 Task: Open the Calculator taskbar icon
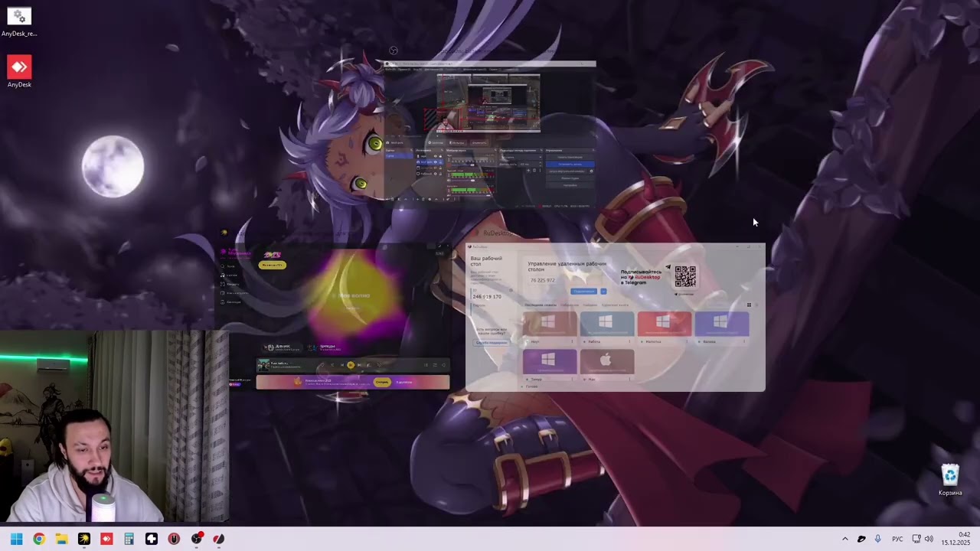[x=129, y=539]
